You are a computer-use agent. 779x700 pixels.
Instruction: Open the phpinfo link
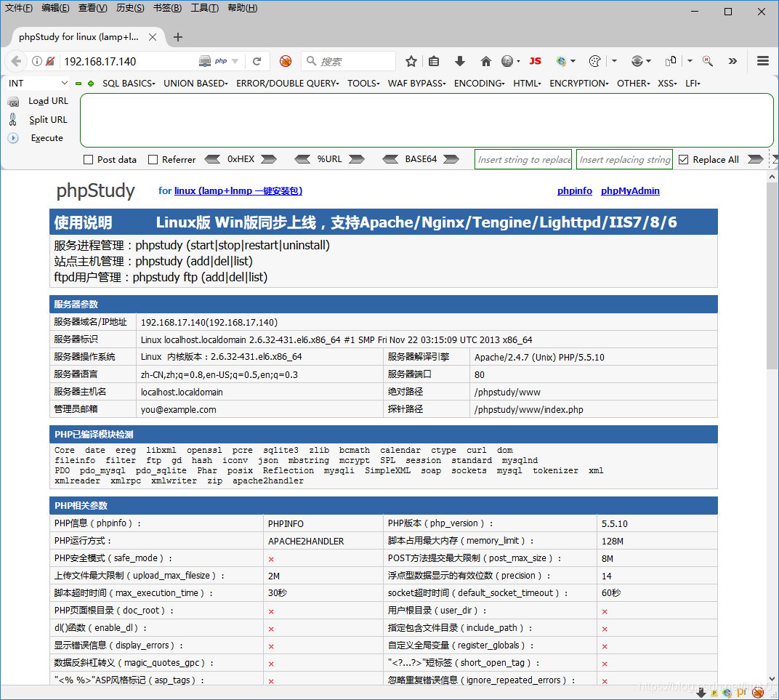click(x=575, y=190)
